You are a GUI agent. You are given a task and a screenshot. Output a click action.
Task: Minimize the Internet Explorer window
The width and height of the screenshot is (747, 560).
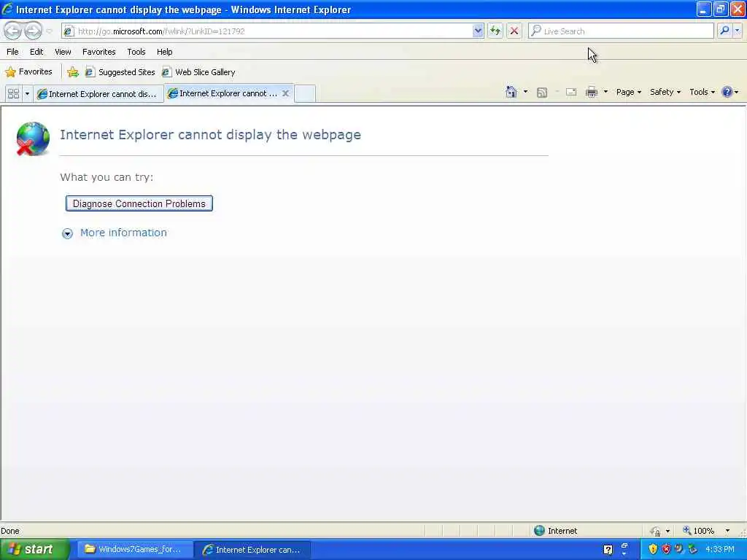[x=703, y=9]
